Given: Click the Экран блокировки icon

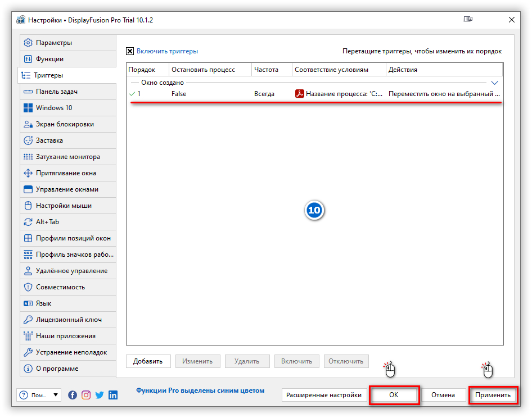Looking at the screenshot, I should (28, 124).
